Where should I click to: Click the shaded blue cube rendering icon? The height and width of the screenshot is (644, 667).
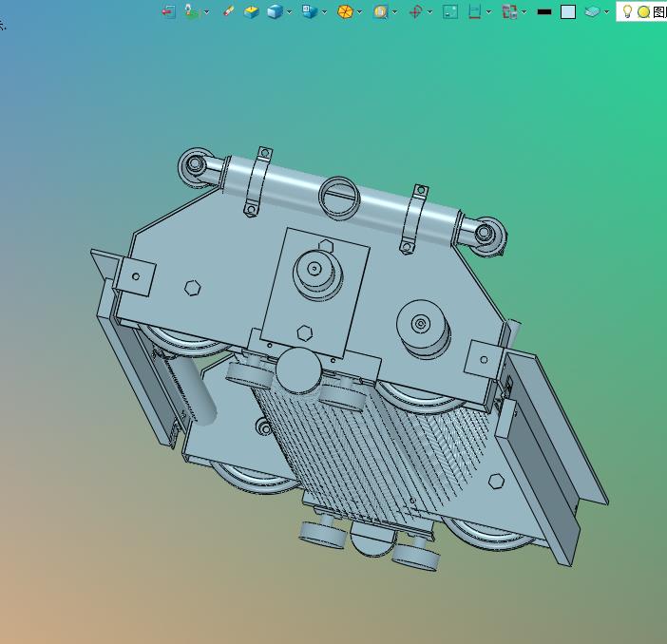point(275,11)
